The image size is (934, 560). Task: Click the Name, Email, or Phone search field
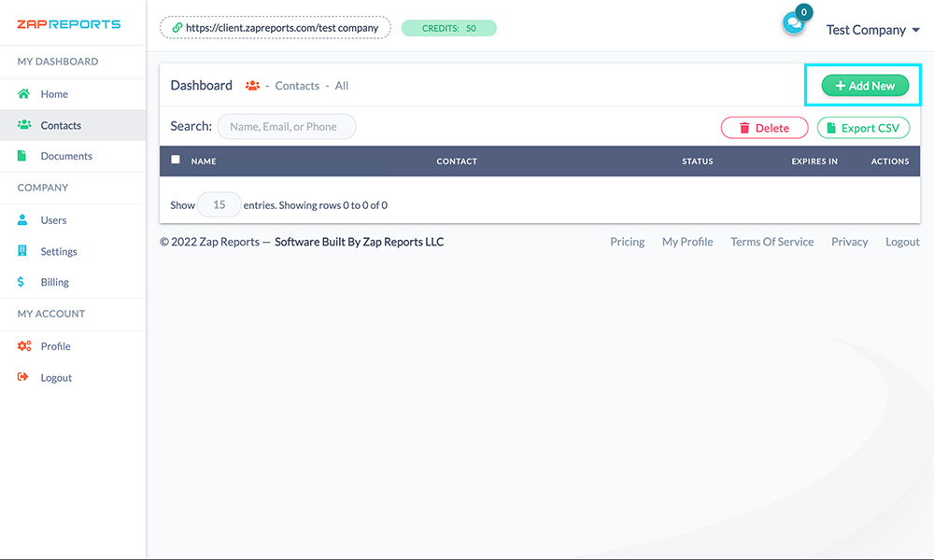[x=287, y=127]
